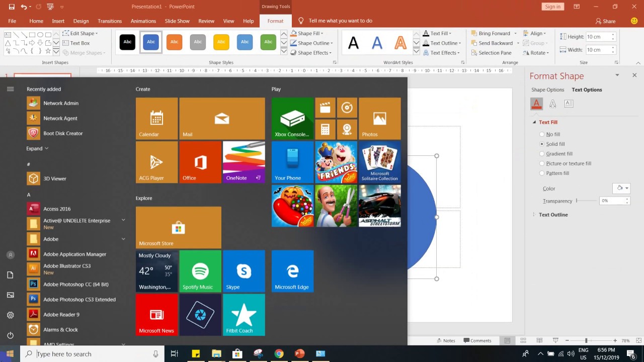Open the Photos tile
This screenshot has width=644, height=362.
pos(380,119)
